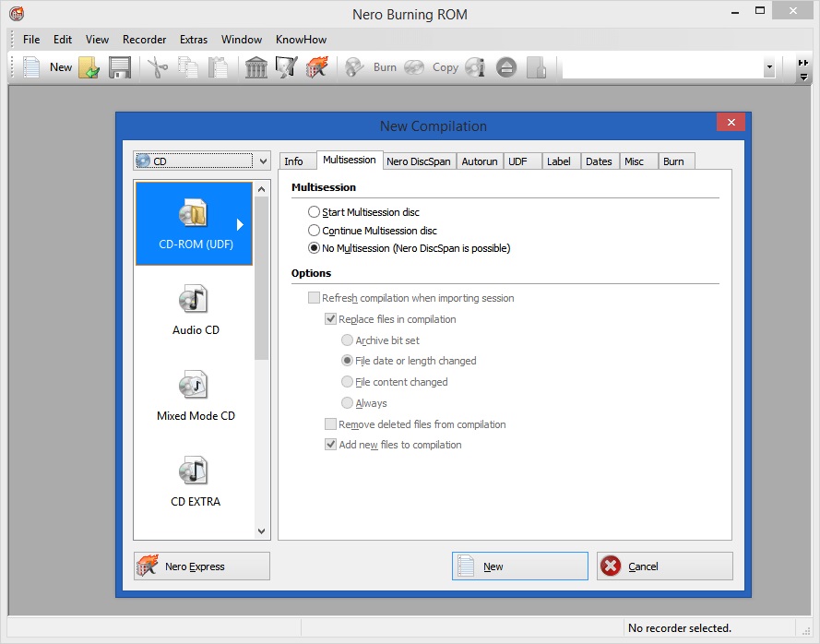Viewport: 820px width, 644px height.
Task: Open the View menu
Action: coord(97,40)
